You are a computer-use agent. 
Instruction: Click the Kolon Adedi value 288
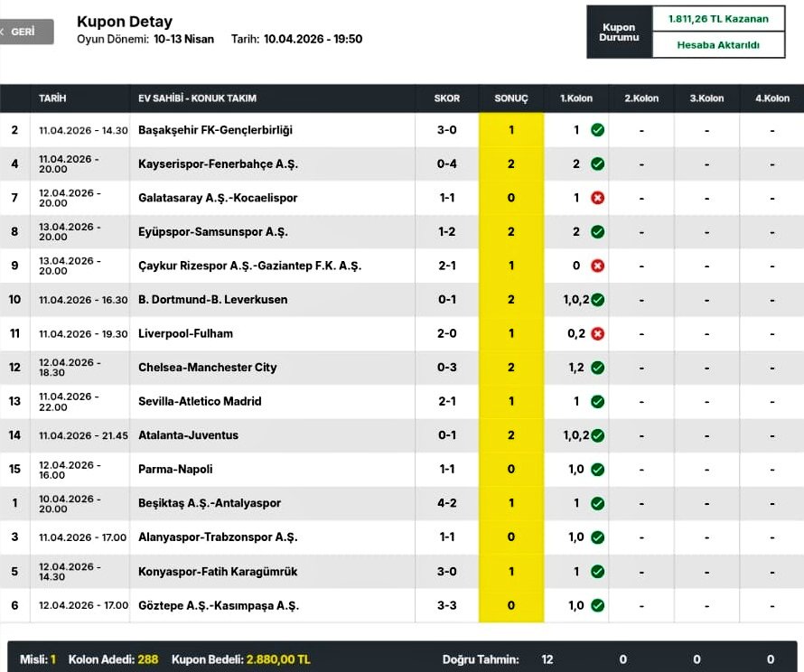(147, 659)
